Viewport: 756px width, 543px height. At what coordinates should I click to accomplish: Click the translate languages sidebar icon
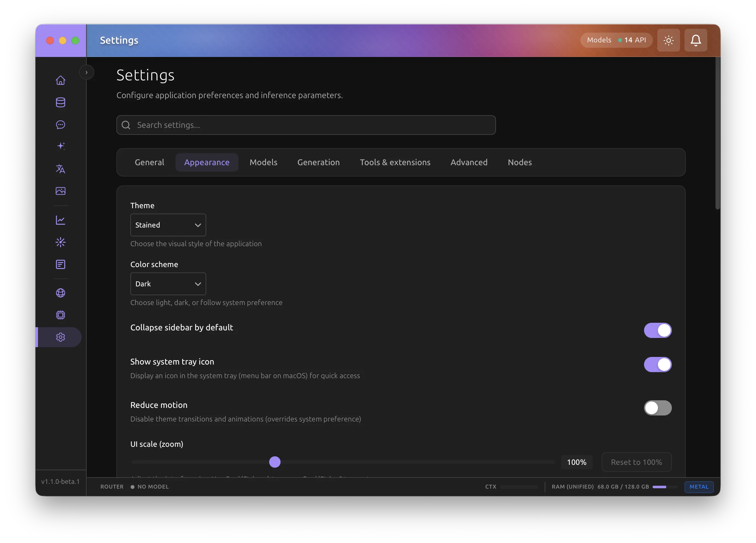tap(60, 169)
